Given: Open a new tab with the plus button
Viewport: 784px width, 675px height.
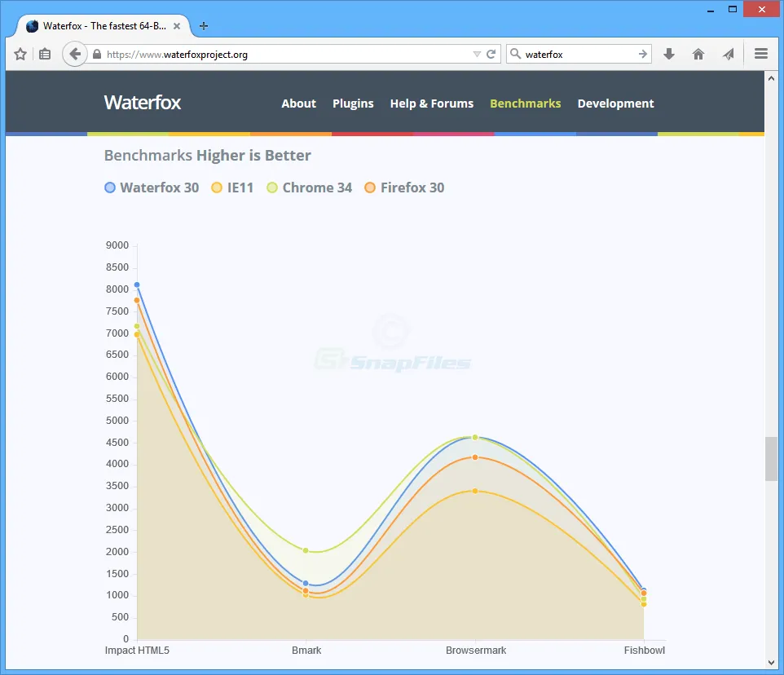Looking at the screenshot, I should click(x=204, y=26).
